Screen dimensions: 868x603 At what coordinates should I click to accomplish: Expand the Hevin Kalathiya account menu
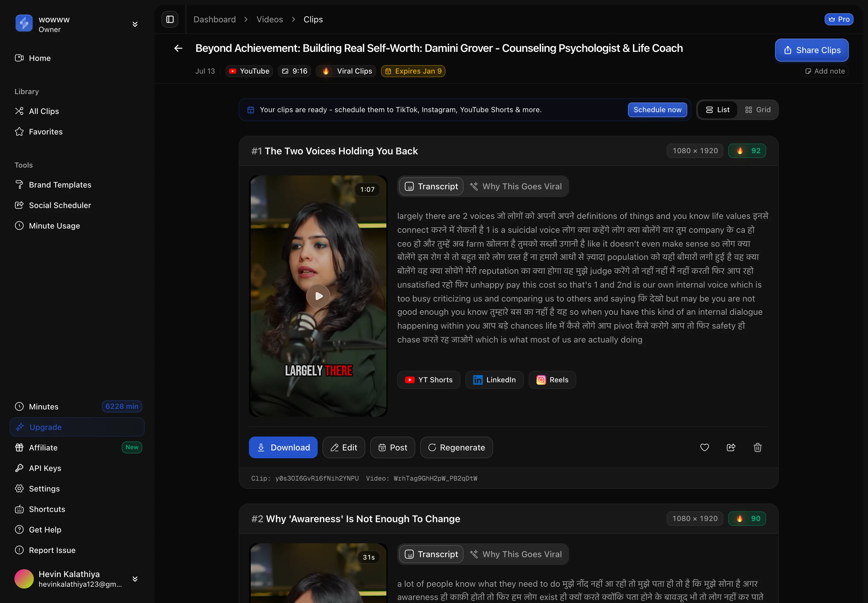(x=135, y=579)
